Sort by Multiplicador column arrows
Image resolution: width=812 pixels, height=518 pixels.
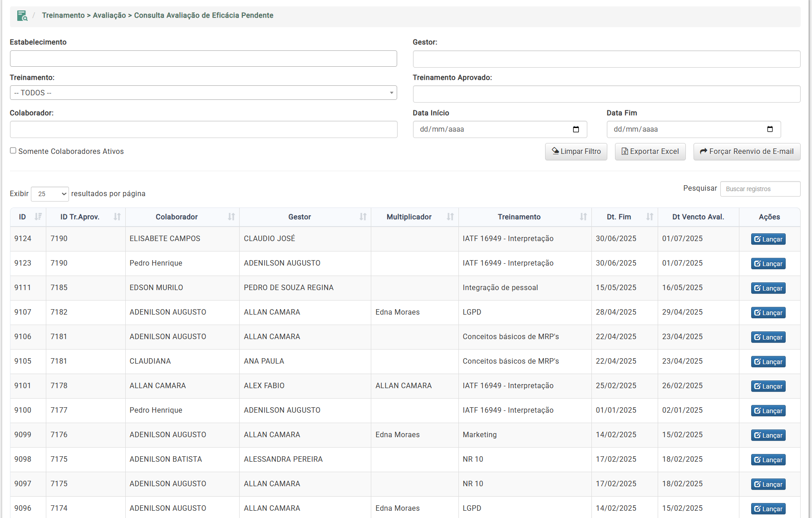click(x=450, y=217)
